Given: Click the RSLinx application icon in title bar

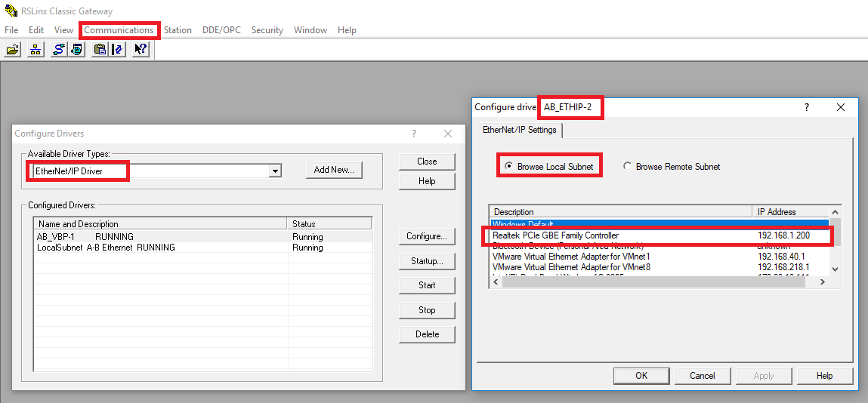Looking at the screenshot, I should pyautogui.click(x=10, y=11).
